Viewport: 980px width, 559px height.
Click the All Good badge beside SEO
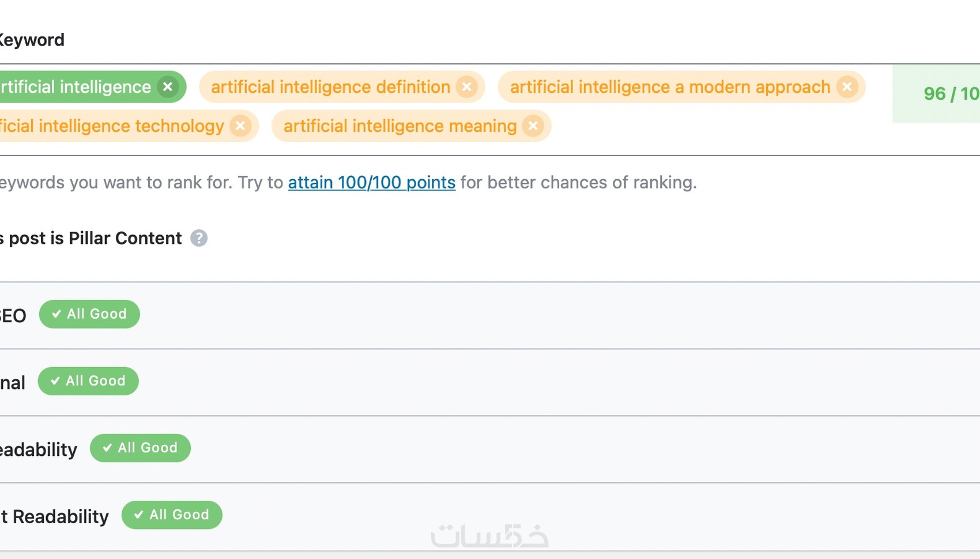[89, 314]
